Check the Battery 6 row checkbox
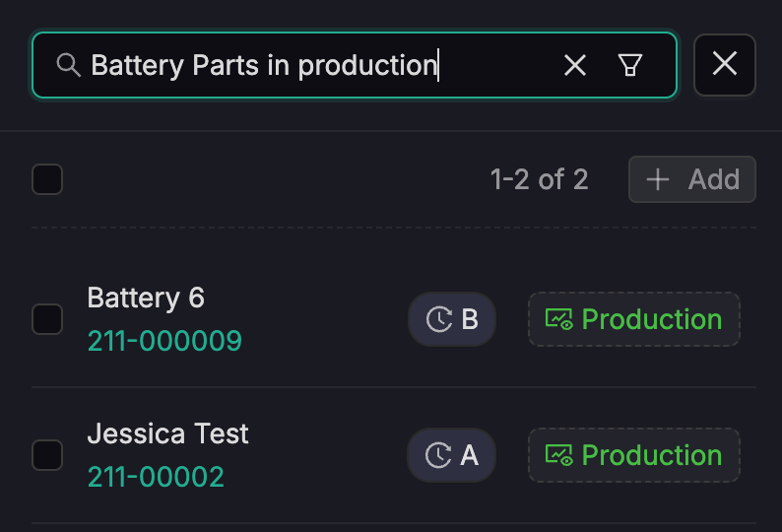The image size is (782, 532). tap(47, 319)
